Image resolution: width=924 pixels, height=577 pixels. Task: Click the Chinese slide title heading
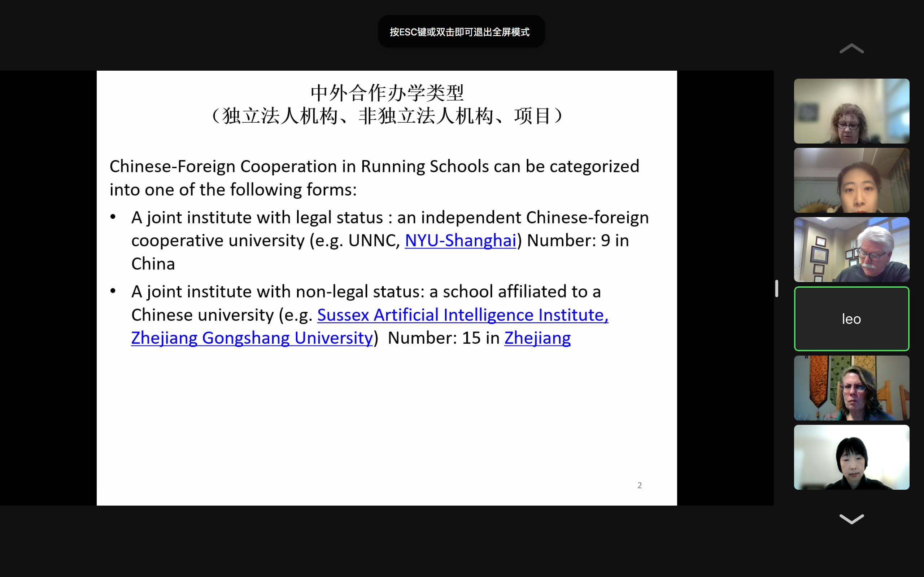point(387,93)
